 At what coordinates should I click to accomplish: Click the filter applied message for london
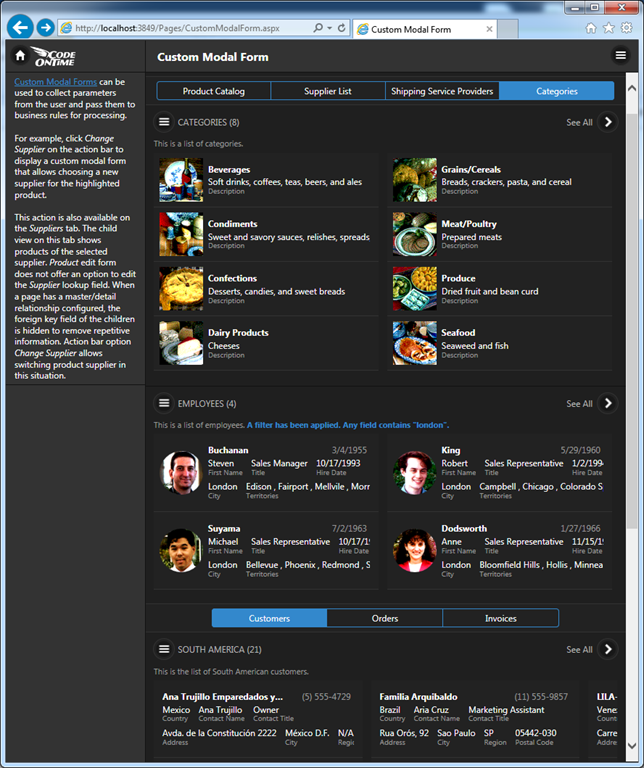point(348,425)
